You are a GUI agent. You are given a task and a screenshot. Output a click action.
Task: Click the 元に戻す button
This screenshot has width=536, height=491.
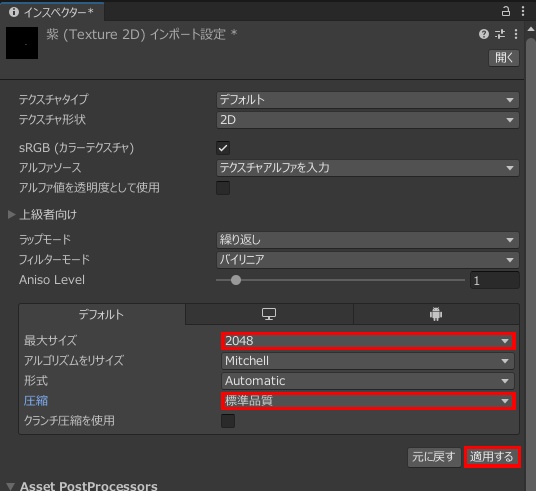[434, 457]
